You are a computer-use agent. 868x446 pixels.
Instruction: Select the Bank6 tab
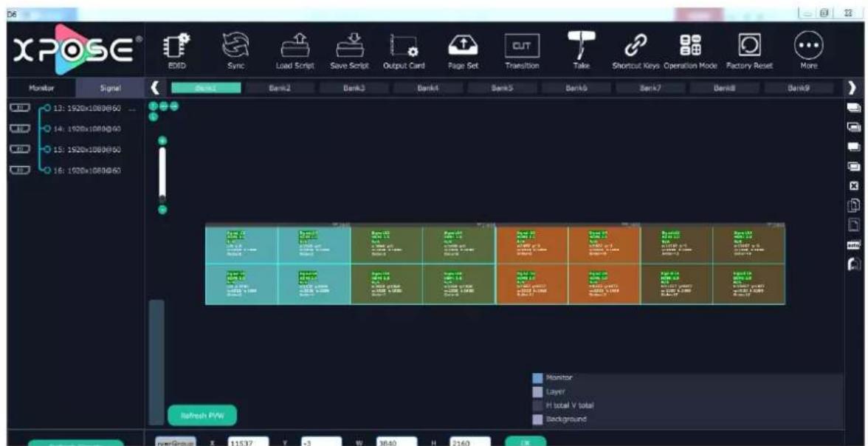click(577, 88)
